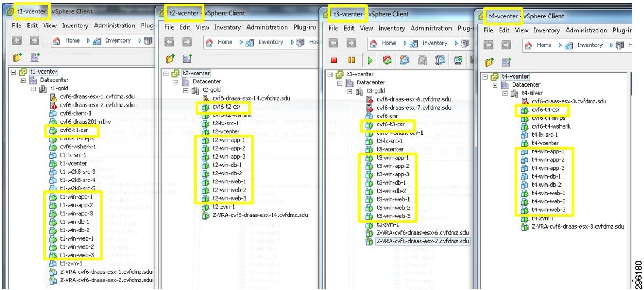
Task: Click Inventory breadcrumb in t1-vcenter window
Action: pos(118,40)
